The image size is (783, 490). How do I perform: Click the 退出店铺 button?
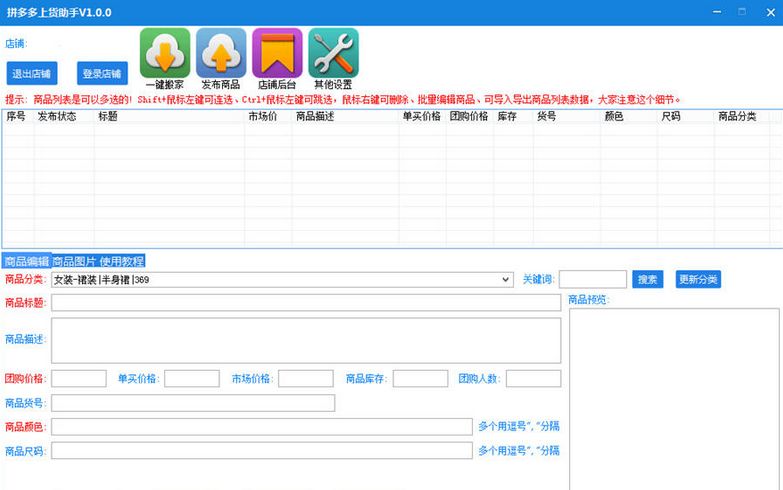point(32,74)
